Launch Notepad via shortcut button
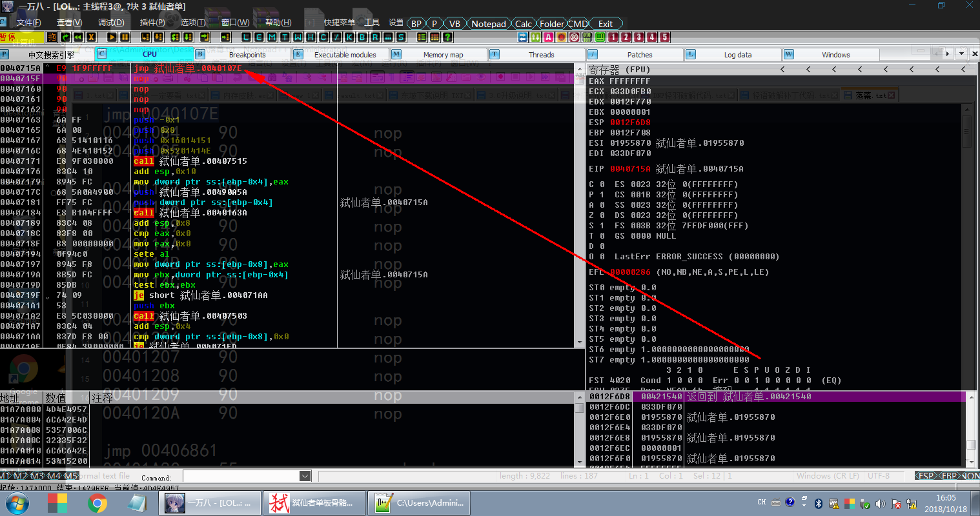This screenshot has width=980, height=516. coord(489,24)
